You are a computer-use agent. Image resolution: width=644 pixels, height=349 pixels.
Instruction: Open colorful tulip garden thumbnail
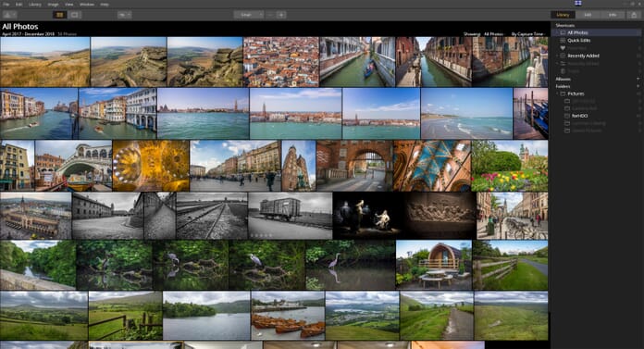(510, 166)
